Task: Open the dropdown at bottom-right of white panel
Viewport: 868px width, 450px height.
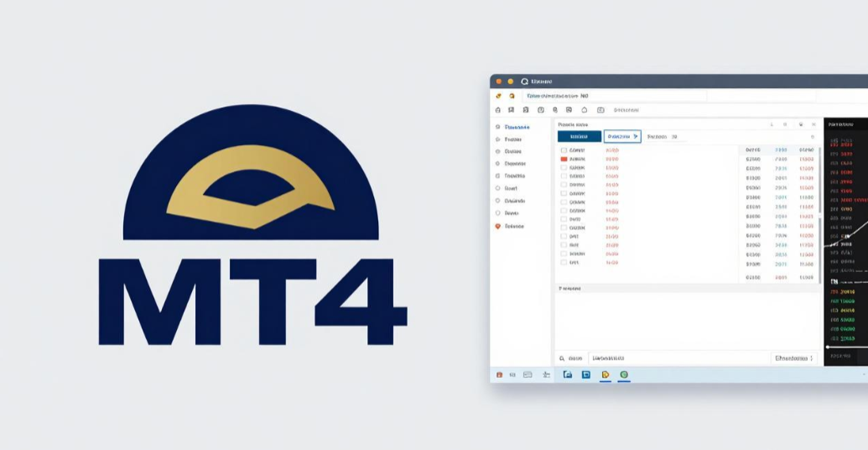Action: pyautogui.click(x=793, y=358)
